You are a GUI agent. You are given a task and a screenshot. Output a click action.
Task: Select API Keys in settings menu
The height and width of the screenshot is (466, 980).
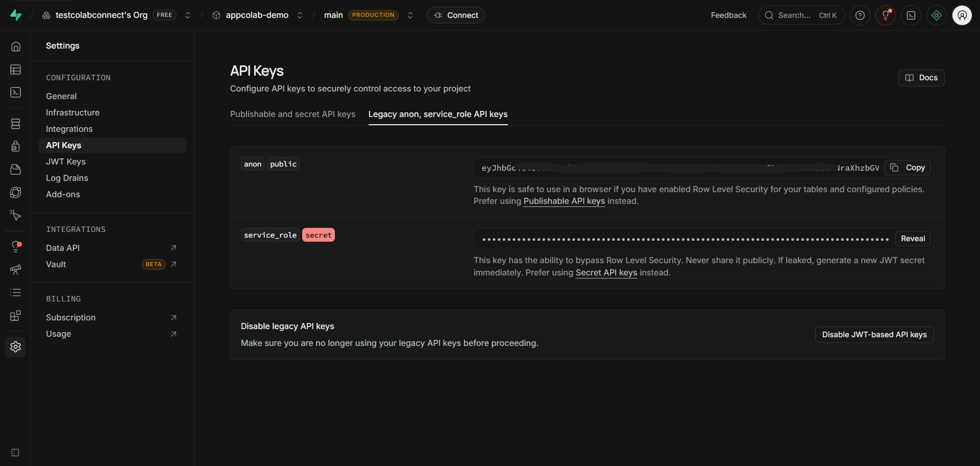coord(112,145)
